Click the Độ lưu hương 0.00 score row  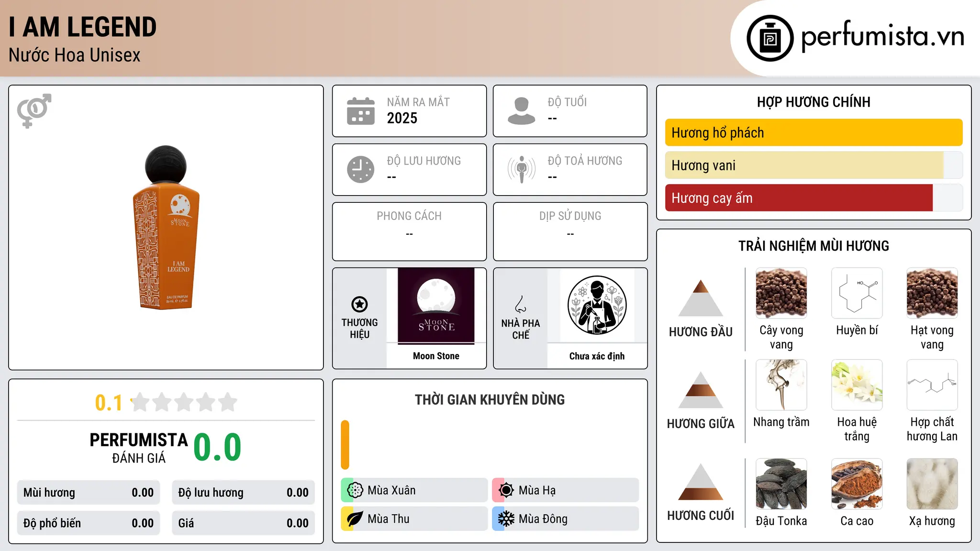[243, 493]
